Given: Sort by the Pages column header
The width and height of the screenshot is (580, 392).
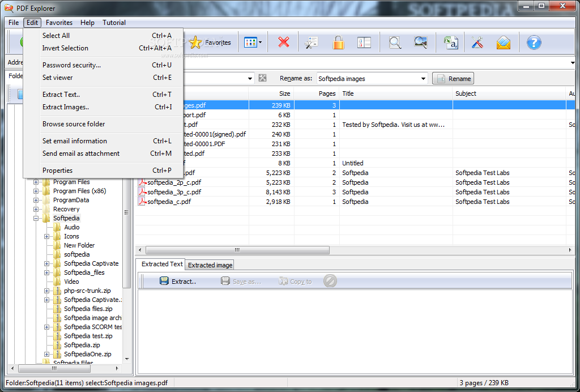Looking at the screenshot, I should click(x=317, y=93).
